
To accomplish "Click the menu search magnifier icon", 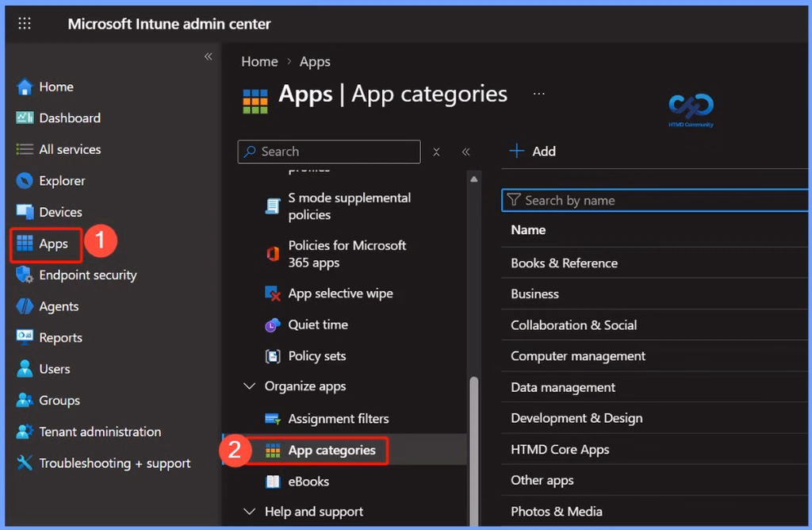I will (x=250, y=152).
